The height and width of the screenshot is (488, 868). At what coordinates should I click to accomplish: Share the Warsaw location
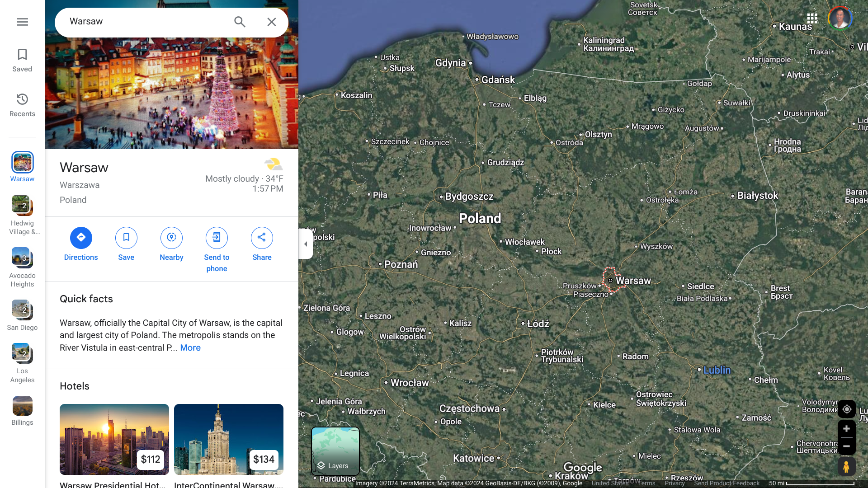tap(262, 238)
